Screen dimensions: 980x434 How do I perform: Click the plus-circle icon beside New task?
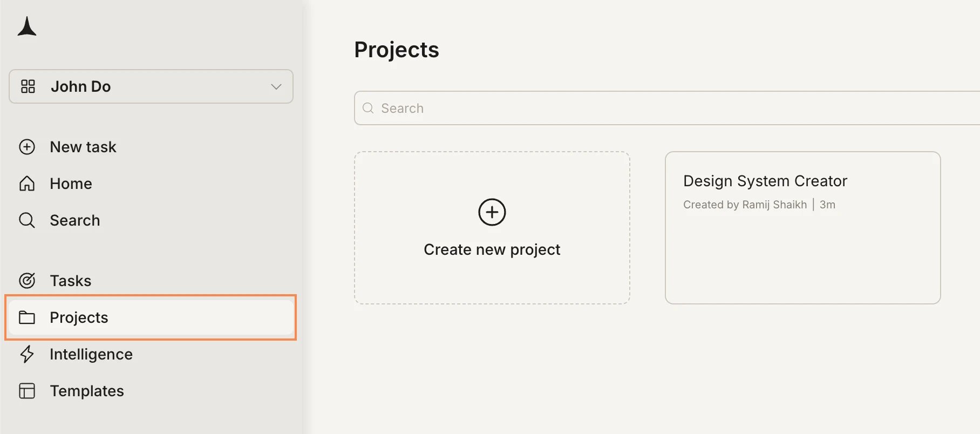coord(27,147)
